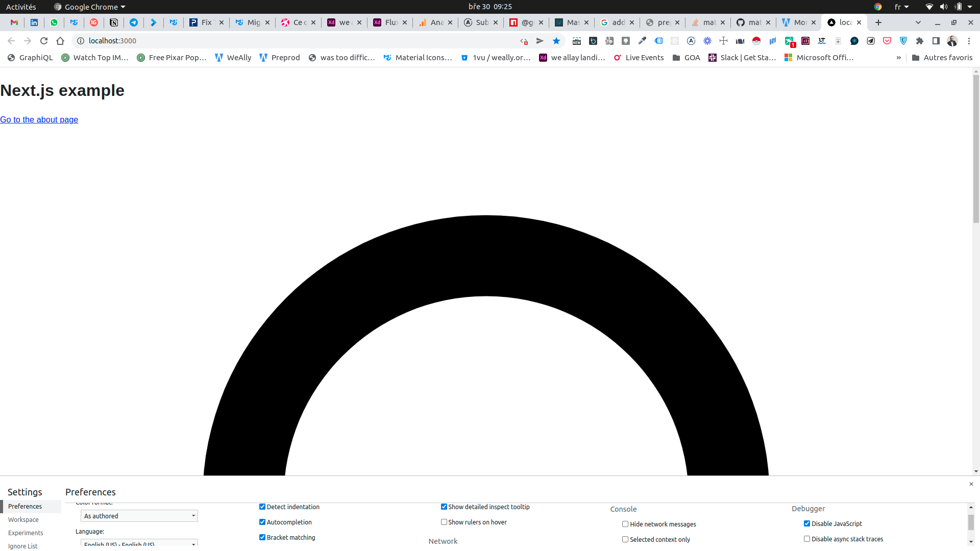Open the Chrome profile avatar menu

pos(952,41)
